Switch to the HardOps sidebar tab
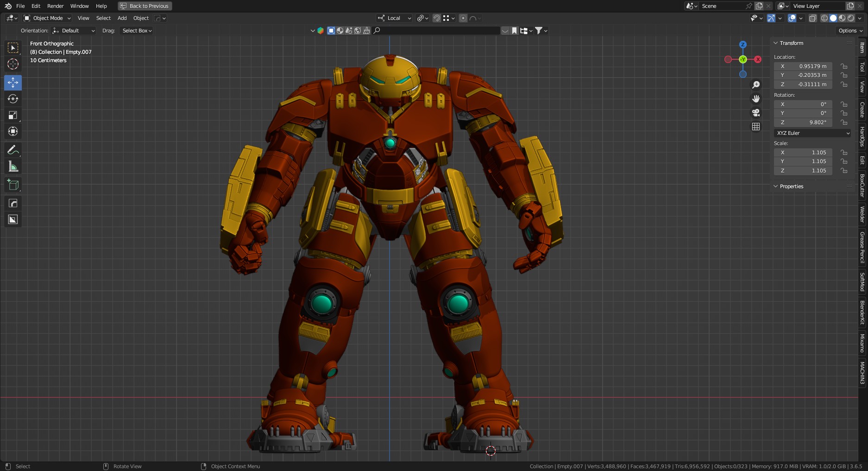 (x=862, y=137)
